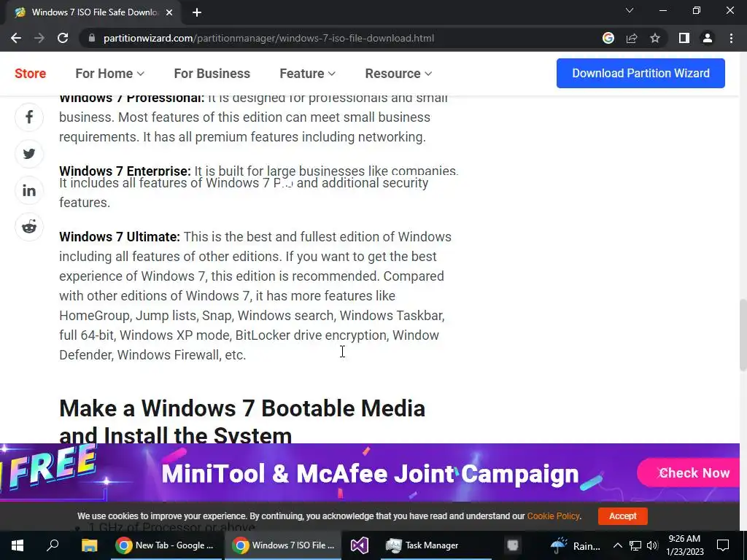The image size is (747, 560).
Task: Switch to the Windows 7 ISO File taskbar window
Action: tap(283, 545)
